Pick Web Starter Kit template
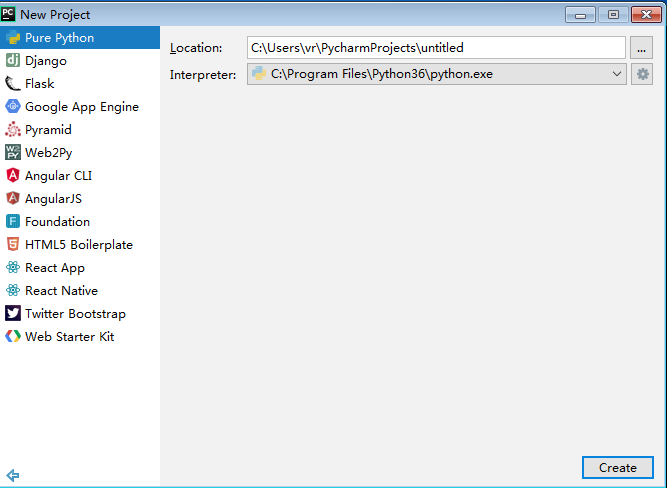The width and height of the screenshot is (667, 488). [69, 337]
